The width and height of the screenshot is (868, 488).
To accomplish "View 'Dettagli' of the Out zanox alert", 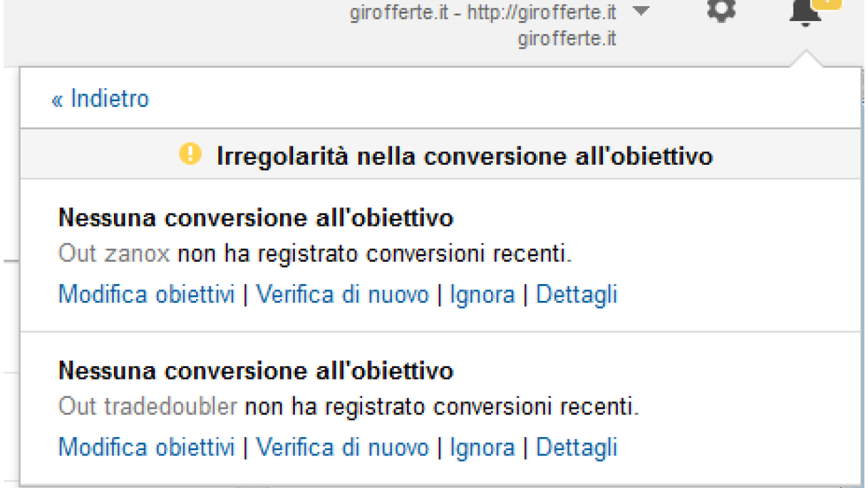I will click(x=576, y=294).
